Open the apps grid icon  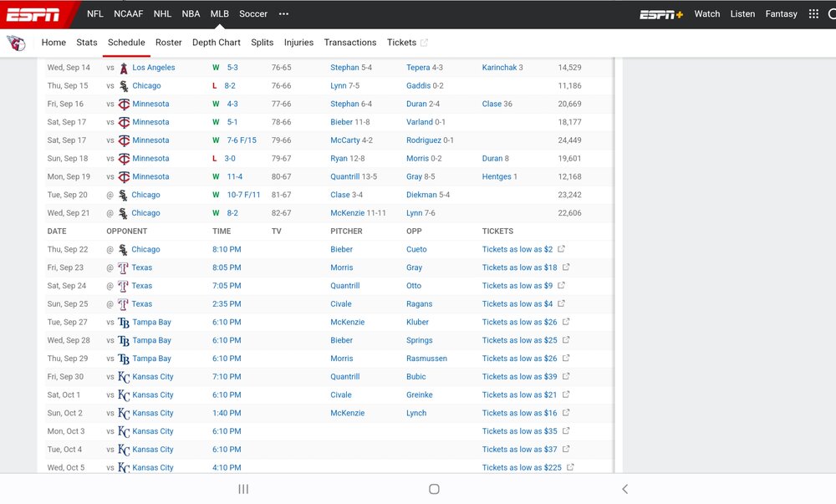813,14
